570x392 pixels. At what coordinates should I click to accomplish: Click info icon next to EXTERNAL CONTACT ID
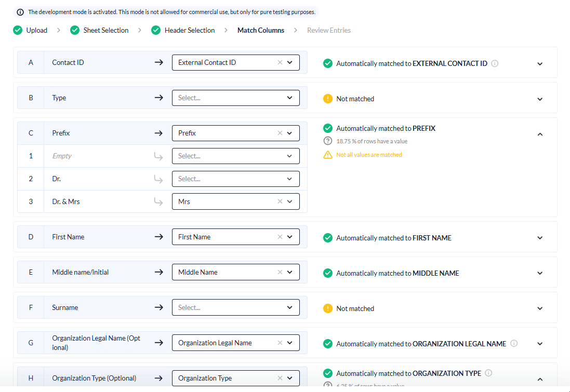pos(495,63)
